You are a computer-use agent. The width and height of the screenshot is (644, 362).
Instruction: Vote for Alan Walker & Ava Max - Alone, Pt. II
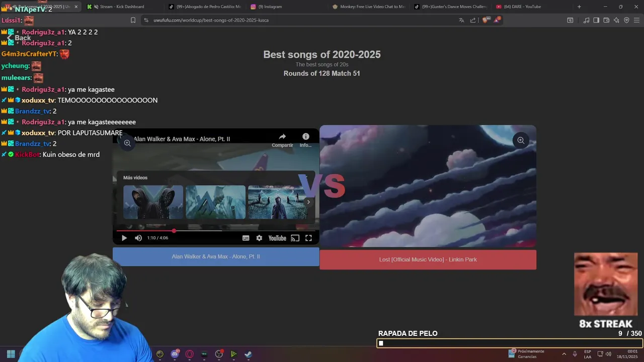pos(216,256)
